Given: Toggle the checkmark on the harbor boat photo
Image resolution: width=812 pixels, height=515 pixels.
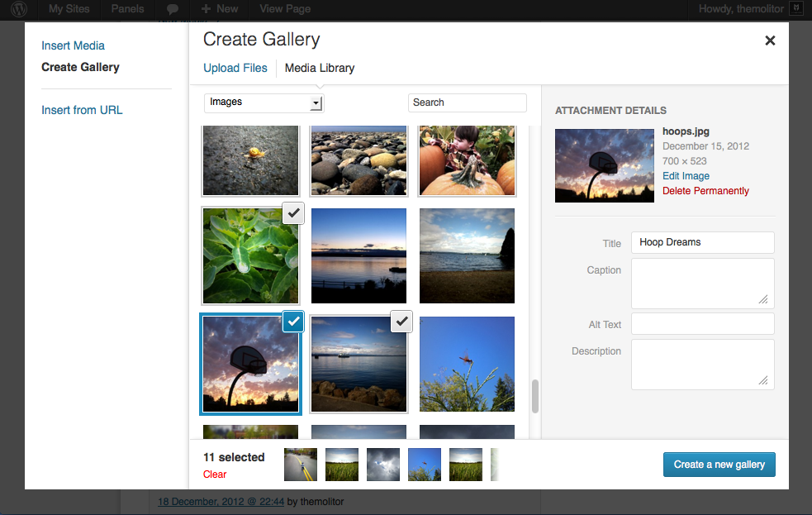Looking at the screenshot, I should point(401,322).
